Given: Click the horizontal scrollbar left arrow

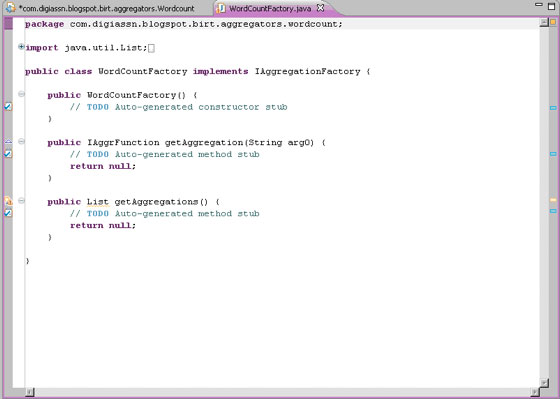Looking at the screenshot, I should (x=30, y=392).
